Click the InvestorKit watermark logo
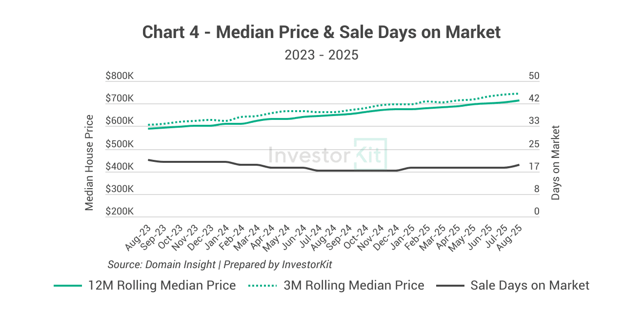 tap(328, 154)
